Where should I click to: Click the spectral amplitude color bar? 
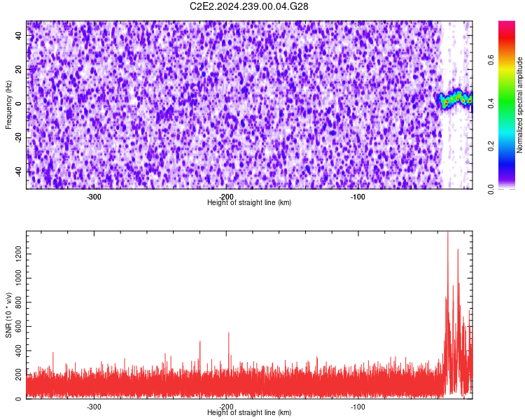(507, 105)
